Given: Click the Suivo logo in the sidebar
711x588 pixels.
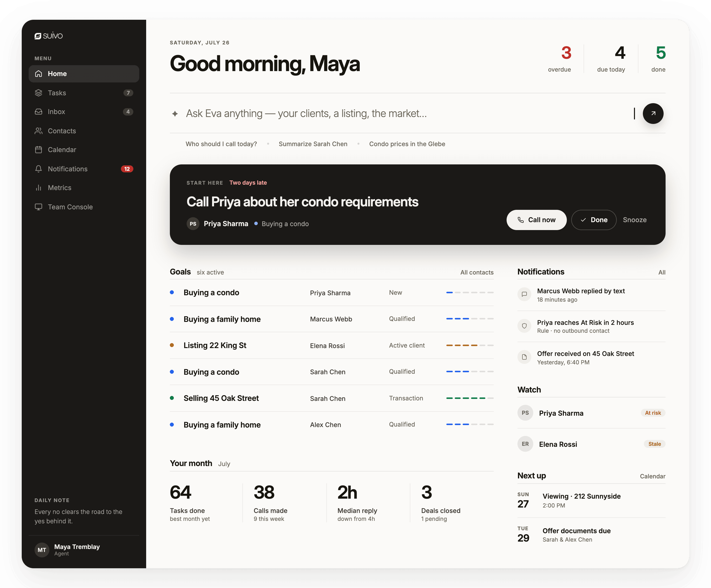Looking at the screenshot, I should pyautogui.click(x=48, y=36).
